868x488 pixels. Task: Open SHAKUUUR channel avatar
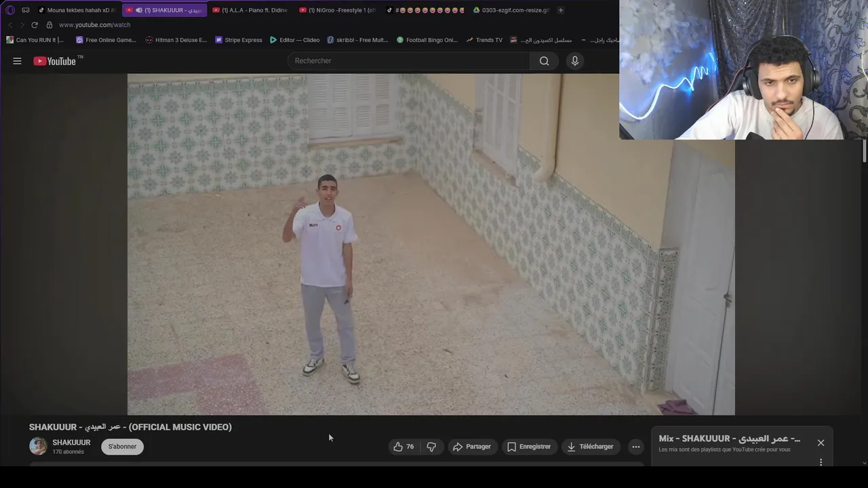coord(38,446)
